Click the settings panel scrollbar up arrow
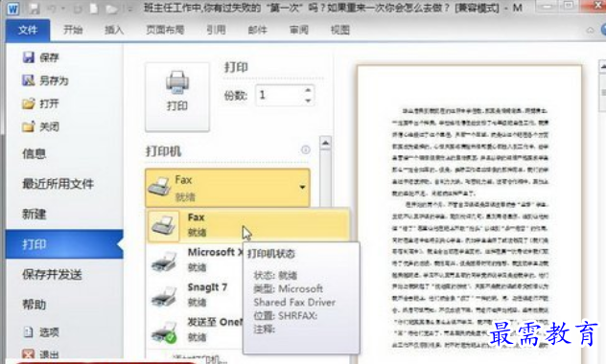 (325, 143)
